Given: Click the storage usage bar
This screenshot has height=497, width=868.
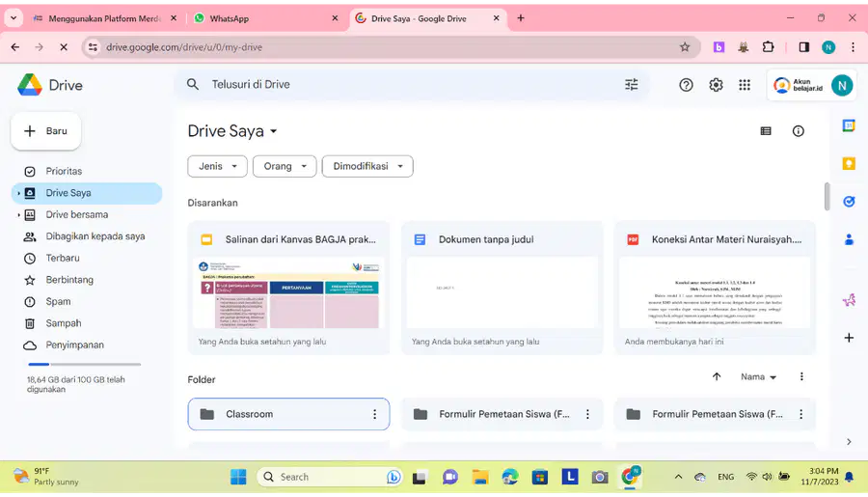Looking at the screenshot, I should [84, 364].
